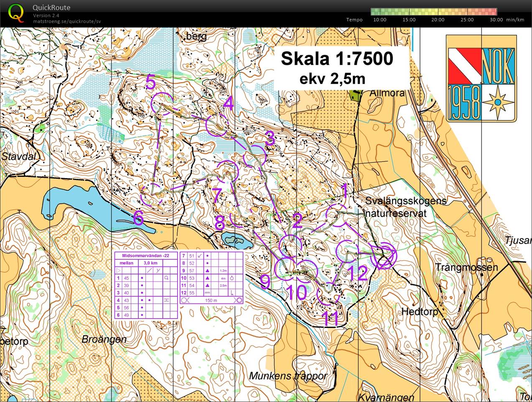Click the 10:00 tempo scale label
Viewport: 532px width, 402px height.
pos(380,20)
